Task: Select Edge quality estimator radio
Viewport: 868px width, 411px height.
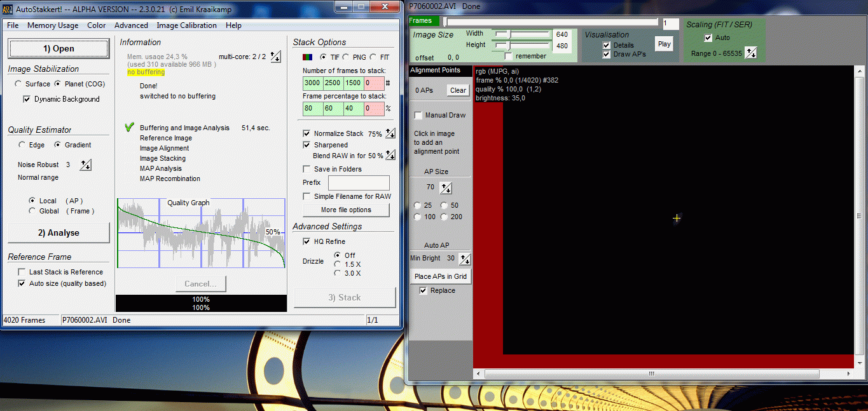Action: [x=22, y=145]
